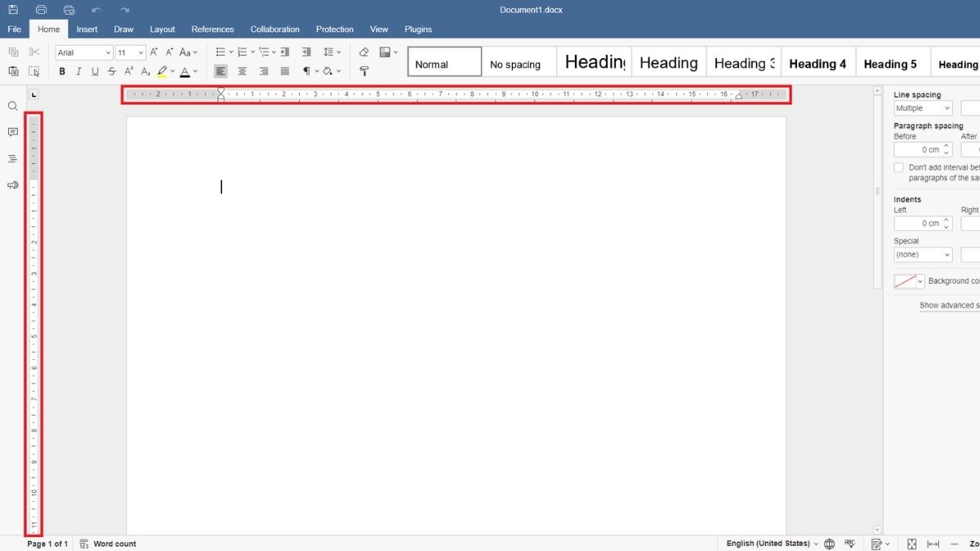The image size is (980, 551).
Task: Click the Feedback megaphone icon in left sidebar
Action: pos(12,185)
